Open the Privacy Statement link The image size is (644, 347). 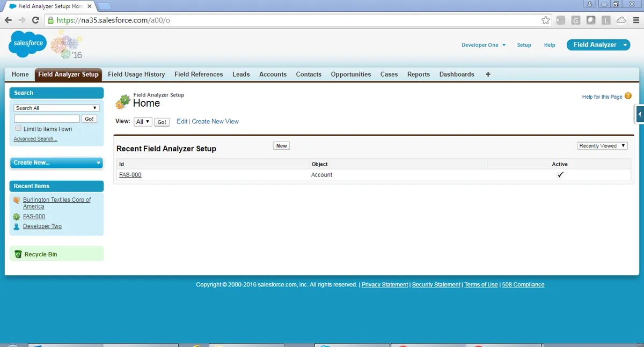[385, 285]
